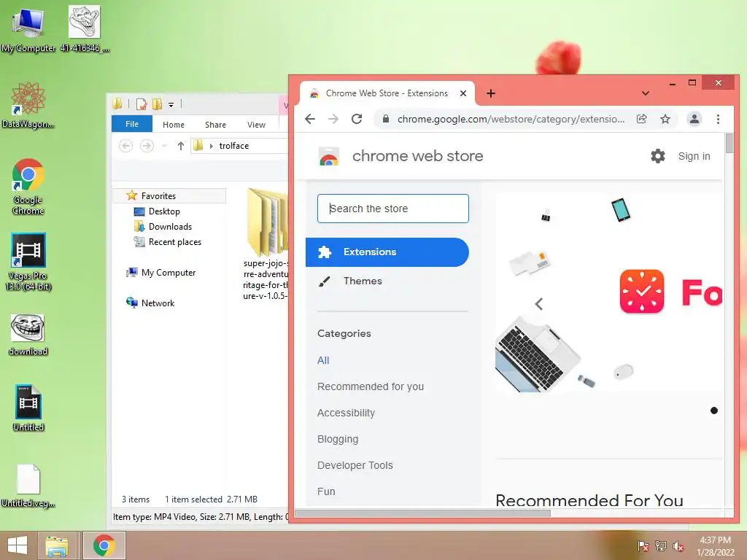Viewport: 747px width, 560px height.
Task: Go forward in File Explorer
Action: point(147,146)
